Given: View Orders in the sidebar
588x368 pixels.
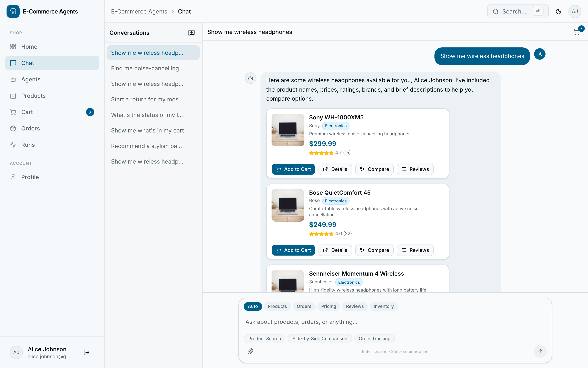Looking at the screenshot, I should click(x=52, y=128).
